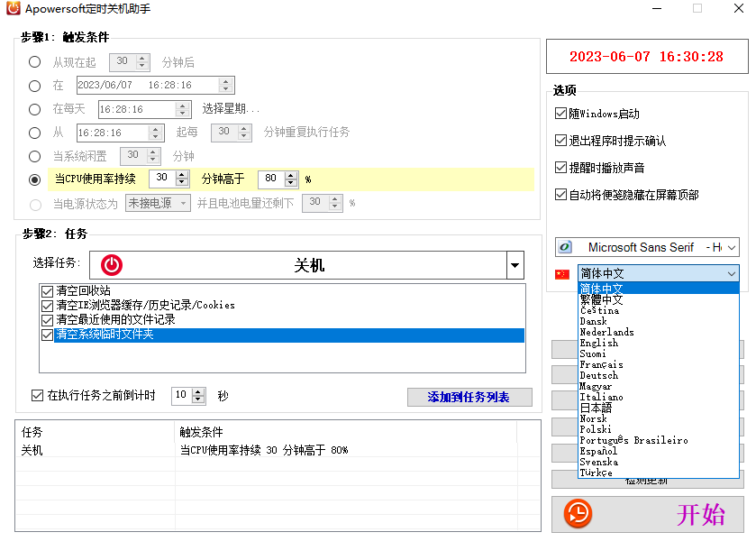Select the 从现在起 radio button
The image size is (756, 560).
[35, 61]
